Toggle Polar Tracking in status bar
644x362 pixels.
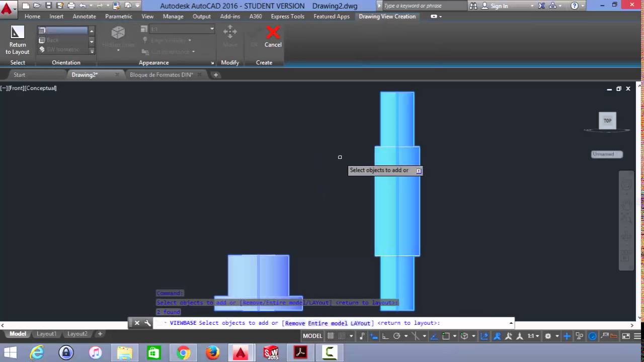[x=397, y=336]
